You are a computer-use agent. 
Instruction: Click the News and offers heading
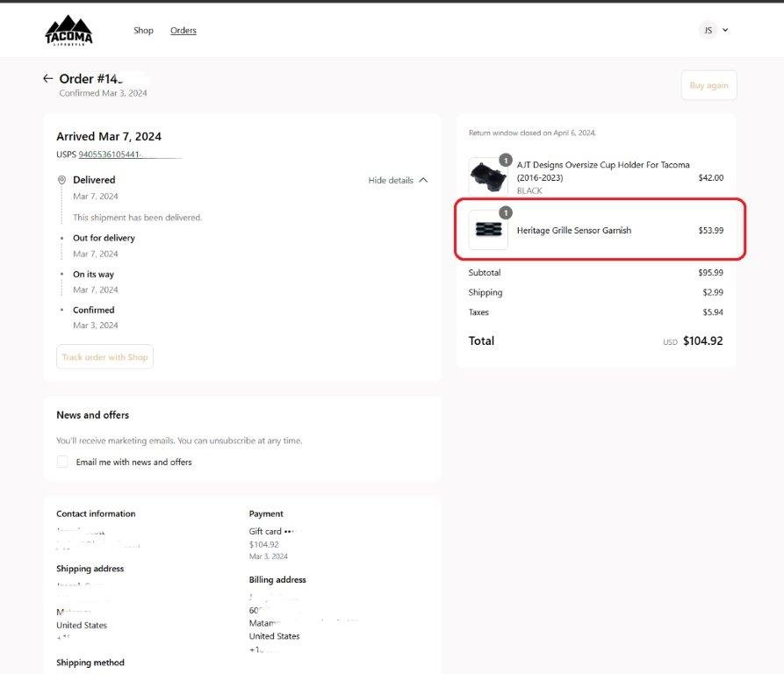coord(92,415)
